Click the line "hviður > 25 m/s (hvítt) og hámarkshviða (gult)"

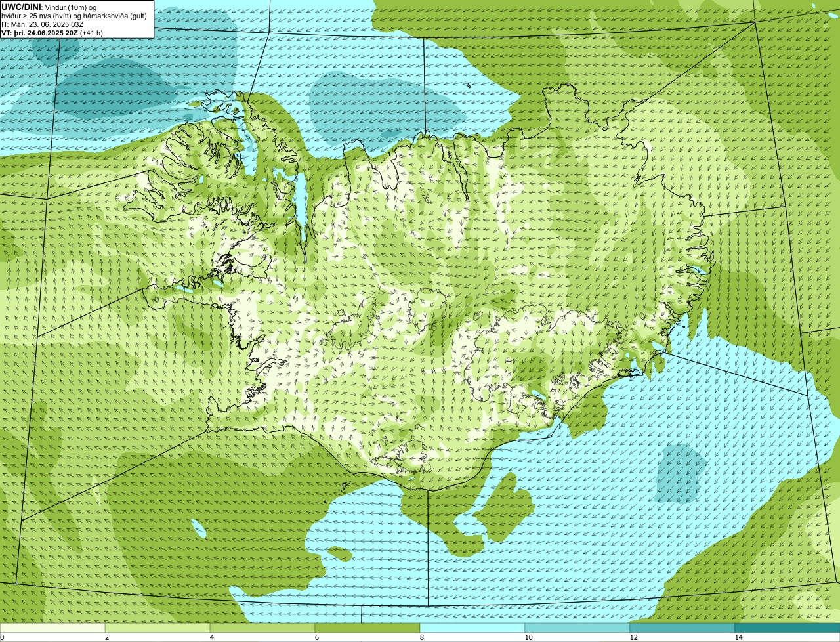(x=74, y=16)
